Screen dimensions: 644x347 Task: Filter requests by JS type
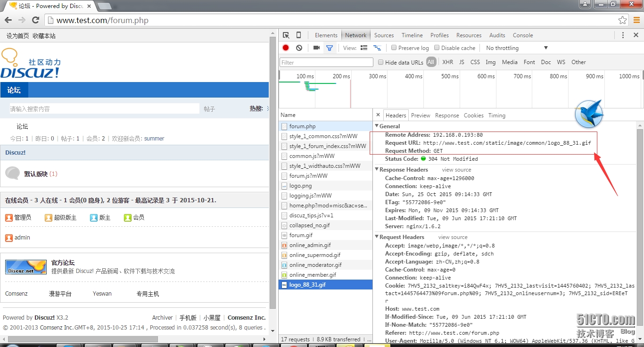point(462,62)
